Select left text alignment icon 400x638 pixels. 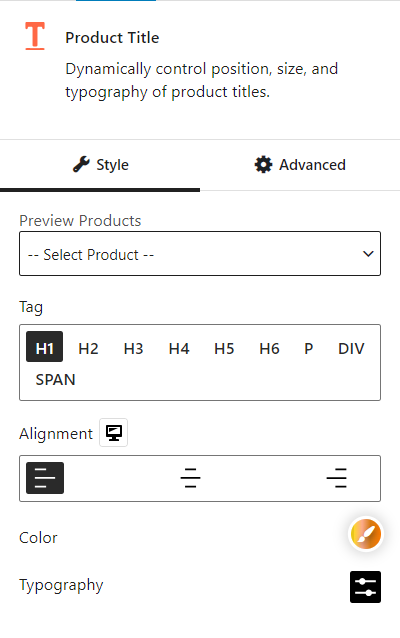(x=45, y=478)
